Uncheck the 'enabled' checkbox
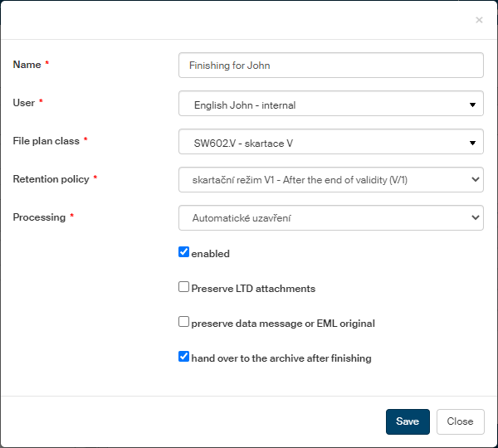Screen dimensions: 498x448 (184, 252)
